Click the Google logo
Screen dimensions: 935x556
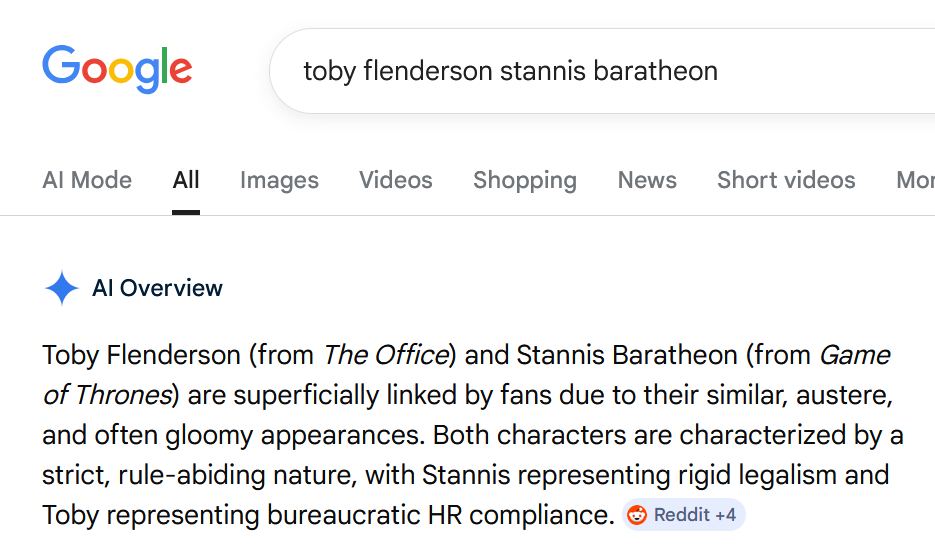coord(117,69)
